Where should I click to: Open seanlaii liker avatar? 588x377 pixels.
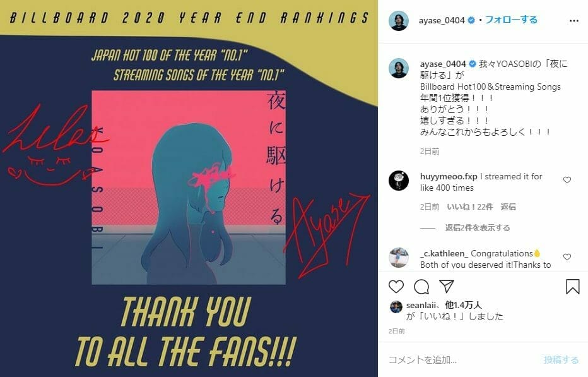396,307
